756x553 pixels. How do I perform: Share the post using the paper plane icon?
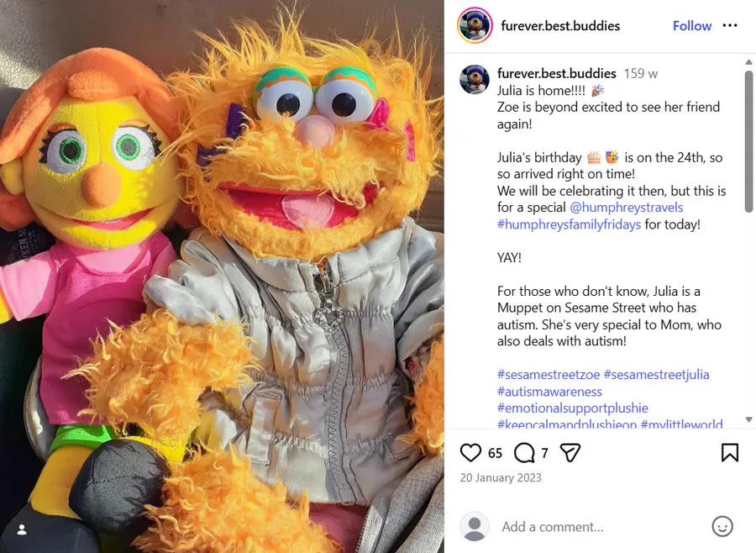tap(570, 453)
